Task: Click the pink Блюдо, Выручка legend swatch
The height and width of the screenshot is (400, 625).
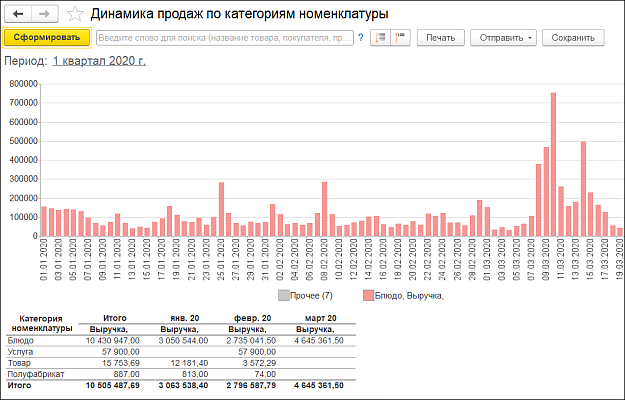Action: tap(369, 296)
